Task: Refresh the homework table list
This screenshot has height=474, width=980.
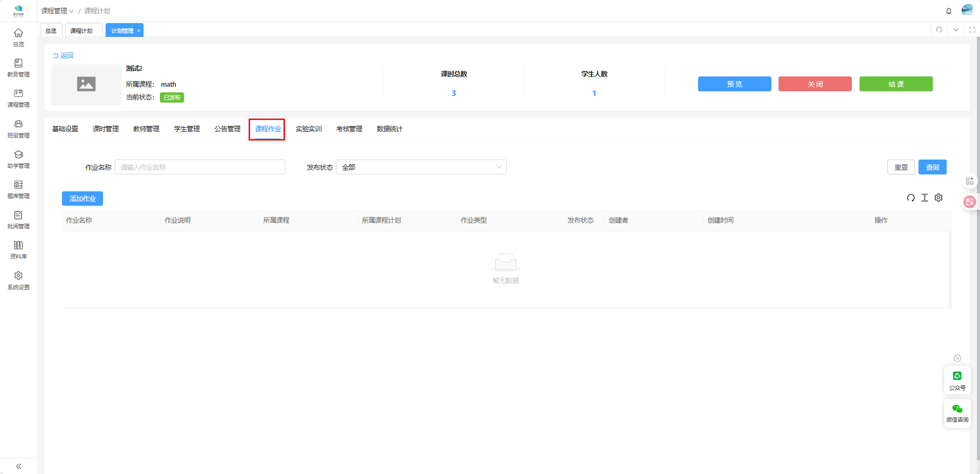Action: click(x=911, y=198)
